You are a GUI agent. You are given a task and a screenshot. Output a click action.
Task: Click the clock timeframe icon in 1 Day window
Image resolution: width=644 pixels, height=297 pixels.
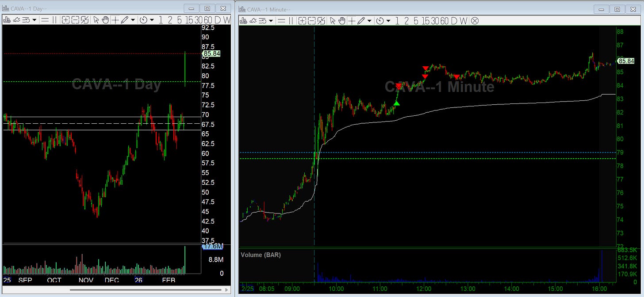click(143, 20)
